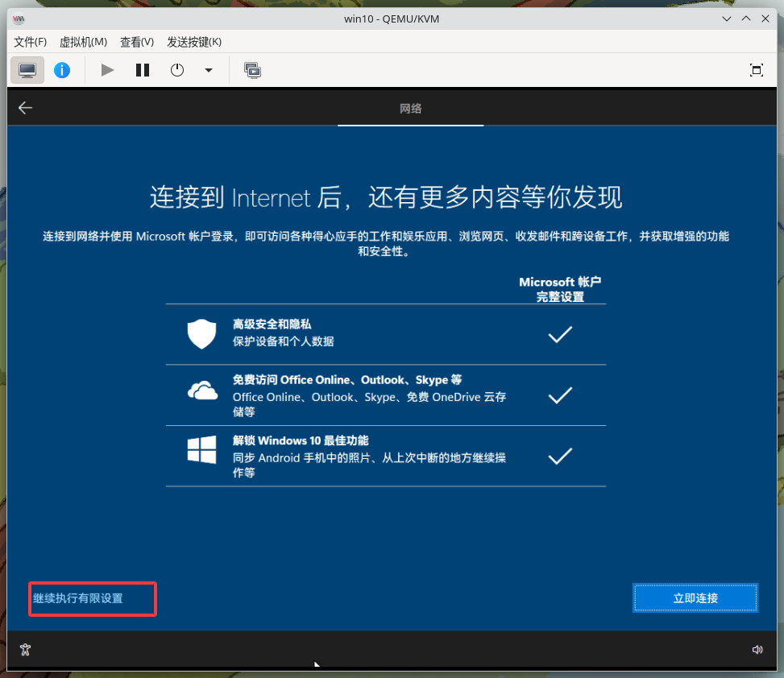This screenshot has height=678, width=784.
Task: Click 继续执行有限设置 link
Action: (x=78, y=598)
